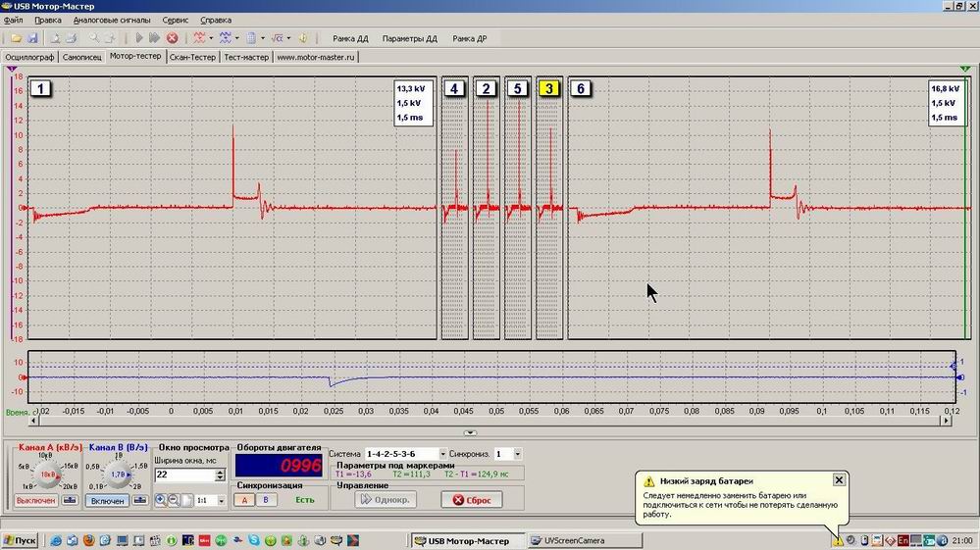Screen dimensions: 980x550
Task: Click scrollbar right arrow under time axis
Action: [947, 421]
